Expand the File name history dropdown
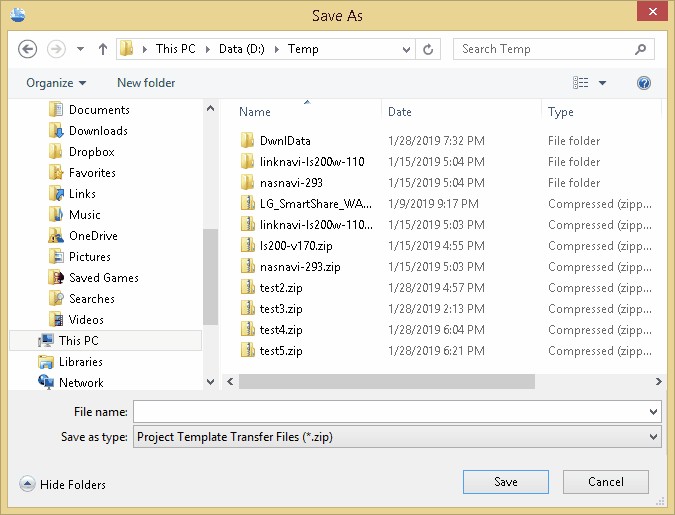Screen dimensions: 675x515 pyautogui.click(x=653, y=412)
